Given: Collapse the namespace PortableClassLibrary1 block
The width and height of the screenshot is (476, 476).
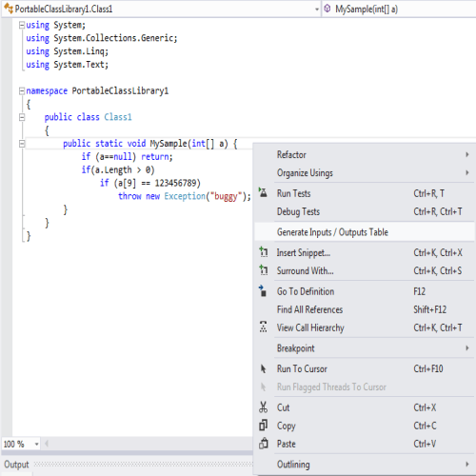Looking at the screenshot, I should (x=22, y=91).
